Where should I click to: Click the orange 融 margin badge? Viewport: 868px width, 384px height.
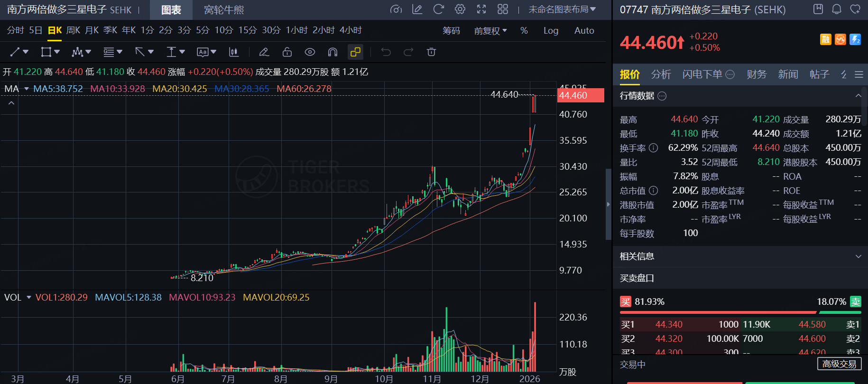(x=826, y=39)
